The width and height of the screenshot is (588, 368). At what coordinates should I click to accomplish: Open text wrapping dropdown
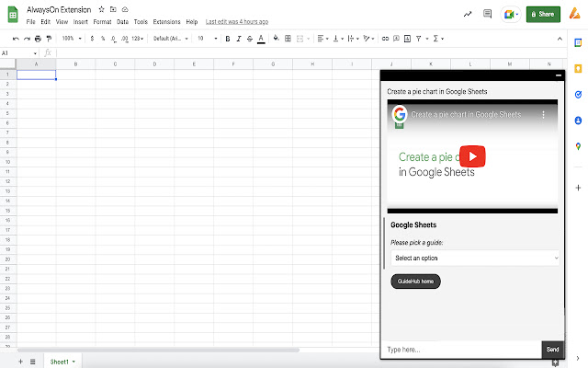(353, 39)
